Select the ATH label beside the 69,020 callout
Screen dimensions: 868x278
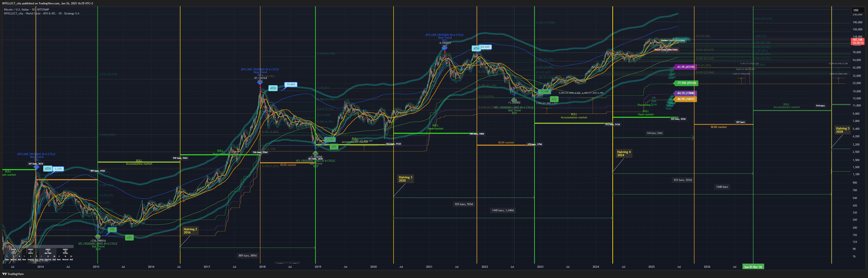[x=476, y=48]
